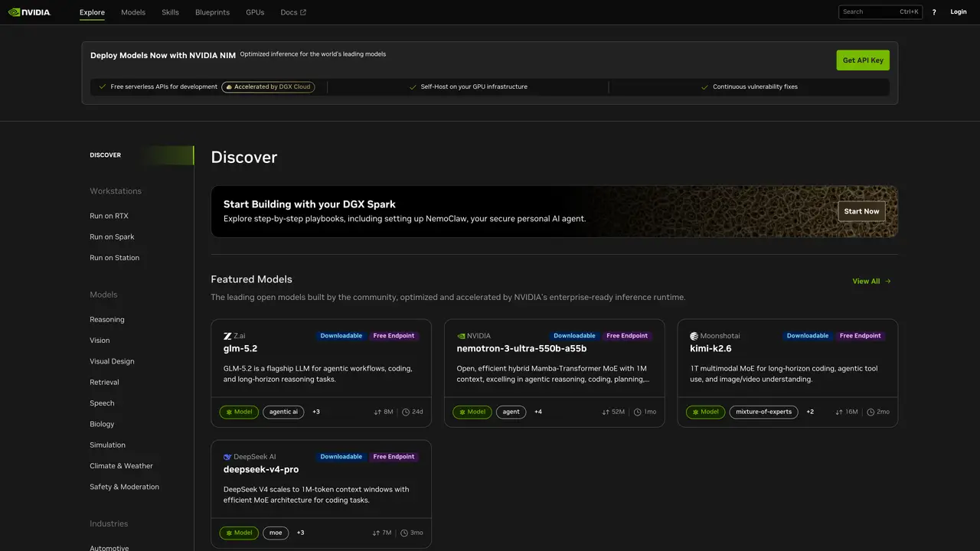Image resolution: width=980 pixels, height=551 pixels.
Task: Click the download count icon on glm-5.2 card
Action: pos(377,412)
